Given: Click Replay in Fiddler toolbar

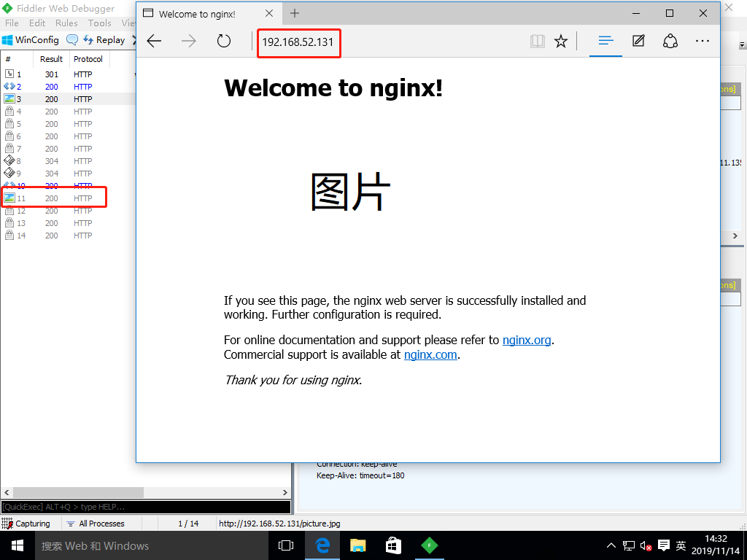Looking at the screenshot, I should coord(104,40).
